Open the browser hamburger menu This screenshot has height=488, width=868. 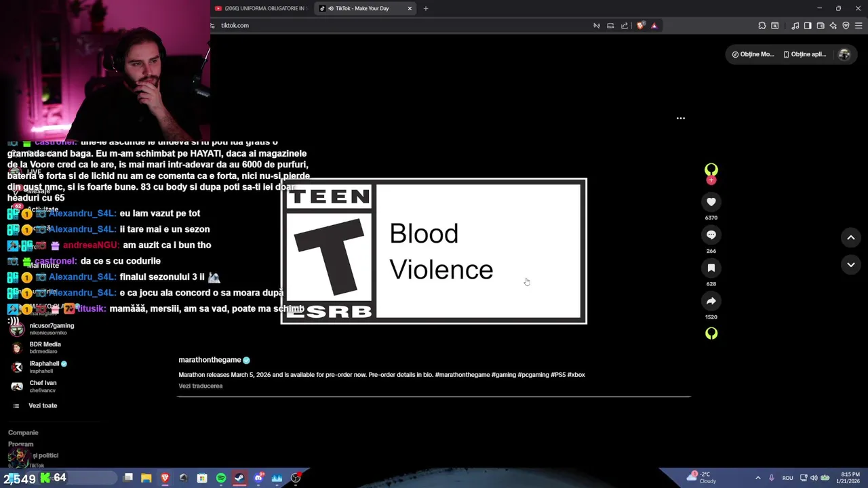(x=859, y=25)
